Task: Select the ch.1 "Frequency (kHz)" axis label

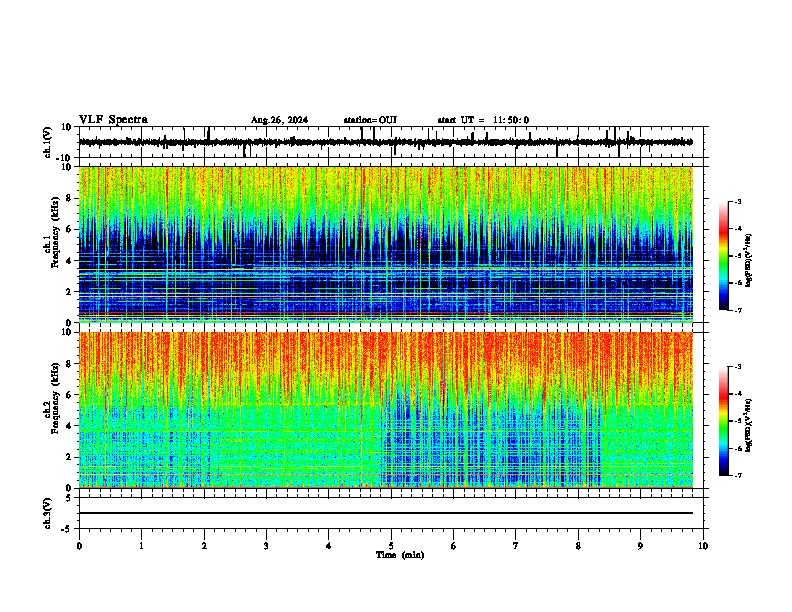Action: click(55, 232)
